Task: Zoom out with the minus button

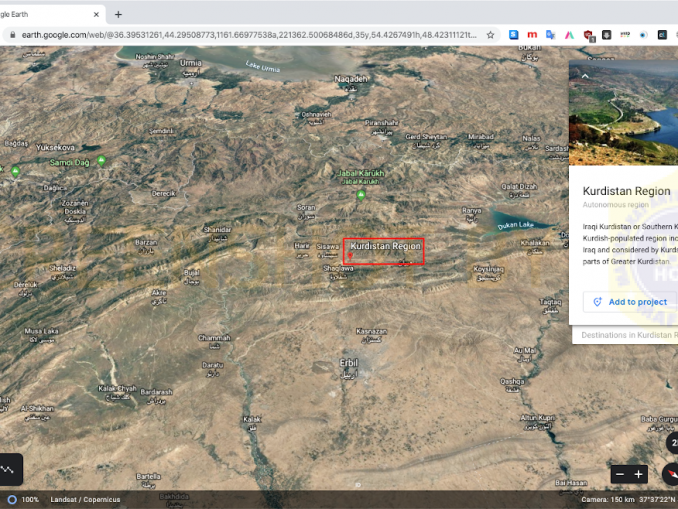Action: click(620, 474)
